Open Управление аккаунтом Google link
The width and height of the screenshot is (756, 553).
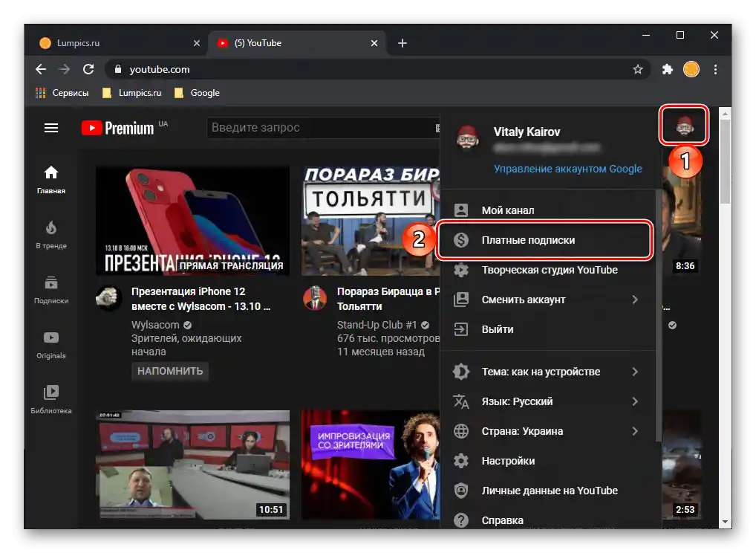tap(567, 169)
